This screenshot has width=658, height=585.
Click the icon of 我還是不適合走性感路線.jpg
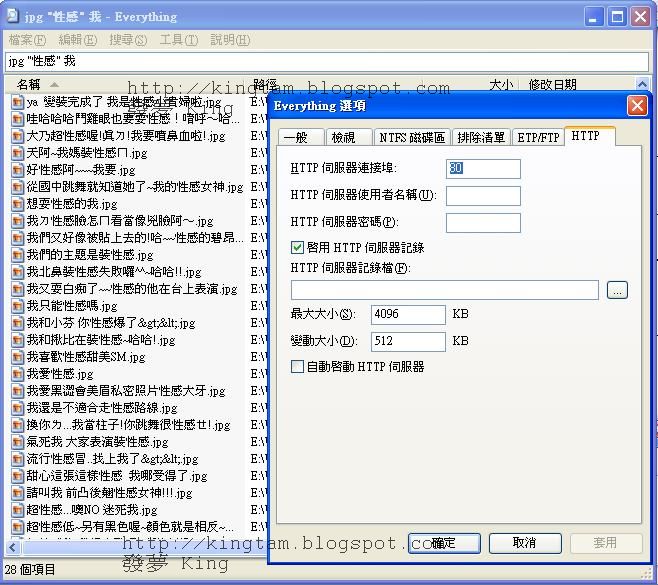click(x=17, y=408)
